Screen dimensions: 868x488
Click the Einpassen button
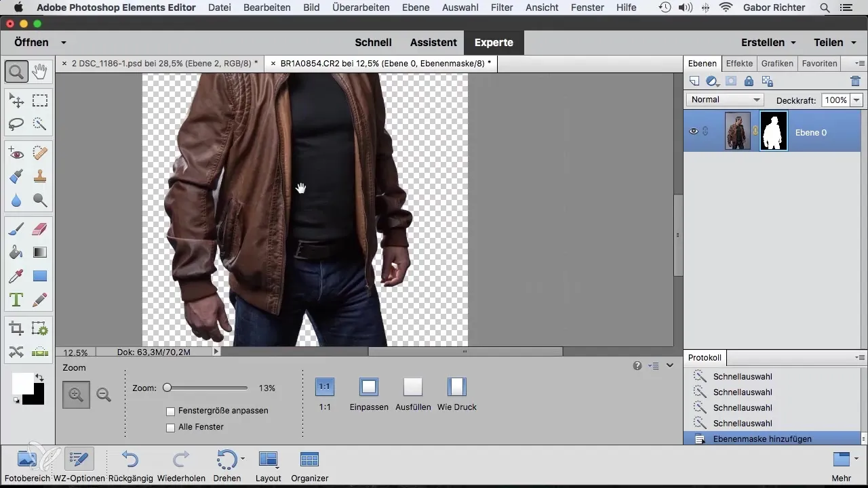tap(369, 387)
